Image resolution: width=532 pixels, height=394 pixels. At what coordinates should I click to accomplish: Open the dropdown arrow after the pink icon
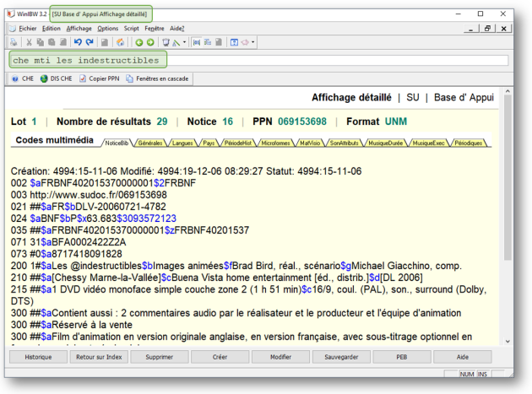pos(252,42)
